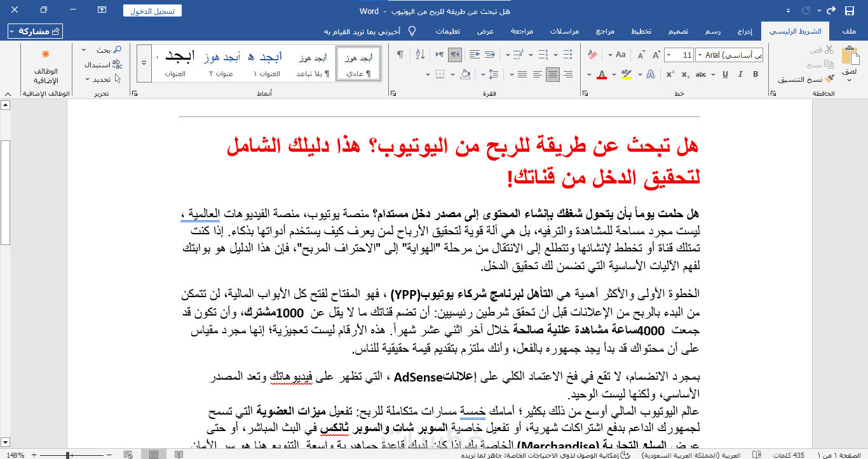Save the document with the floppy disk icon
Viewport: 868px width, 459px height.
(850, 11)
